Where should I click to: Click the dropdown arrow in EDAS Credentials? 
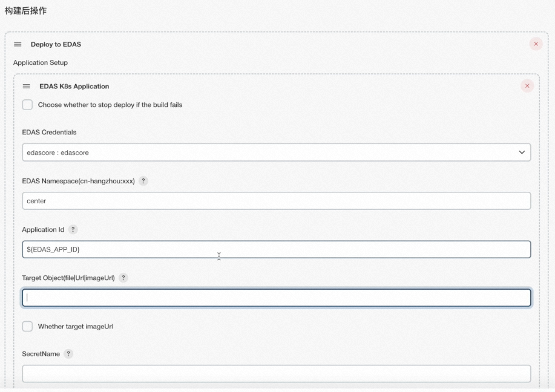pos(522,152)
